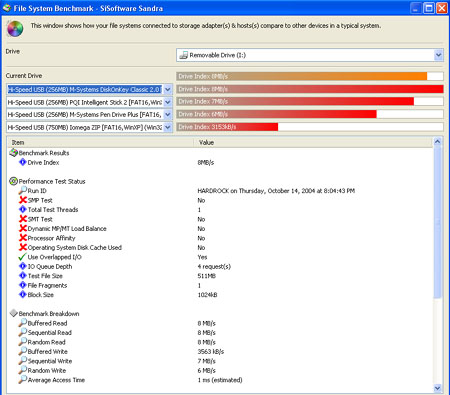Click the Drive Index diamond icon

(22, 162)
